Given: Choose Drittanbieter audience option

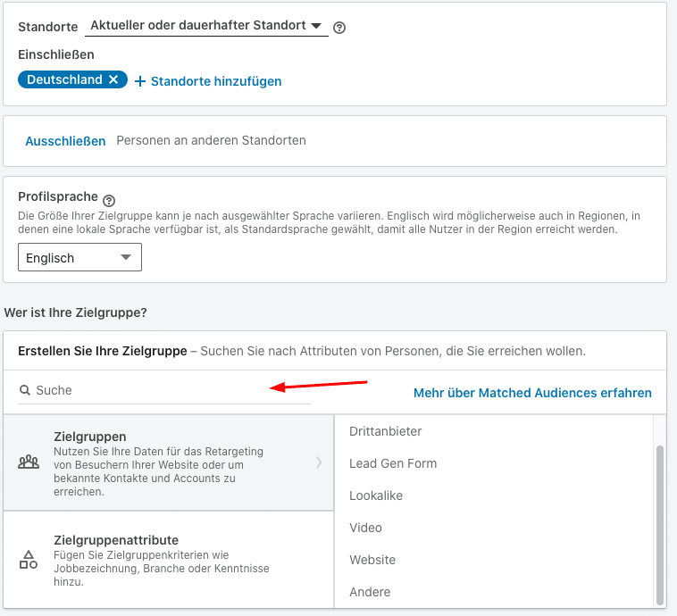Looking at the screenshot, I should pos(386,431).
